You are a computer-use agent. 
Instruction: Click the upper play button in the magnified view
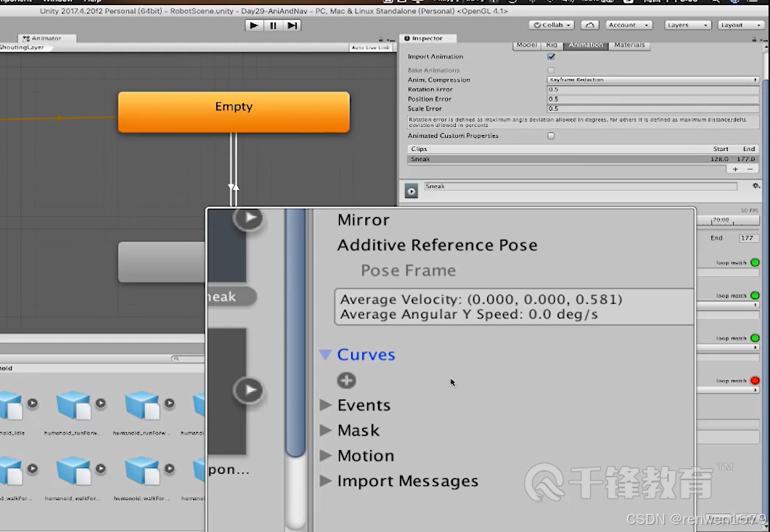tap(248, 218)
